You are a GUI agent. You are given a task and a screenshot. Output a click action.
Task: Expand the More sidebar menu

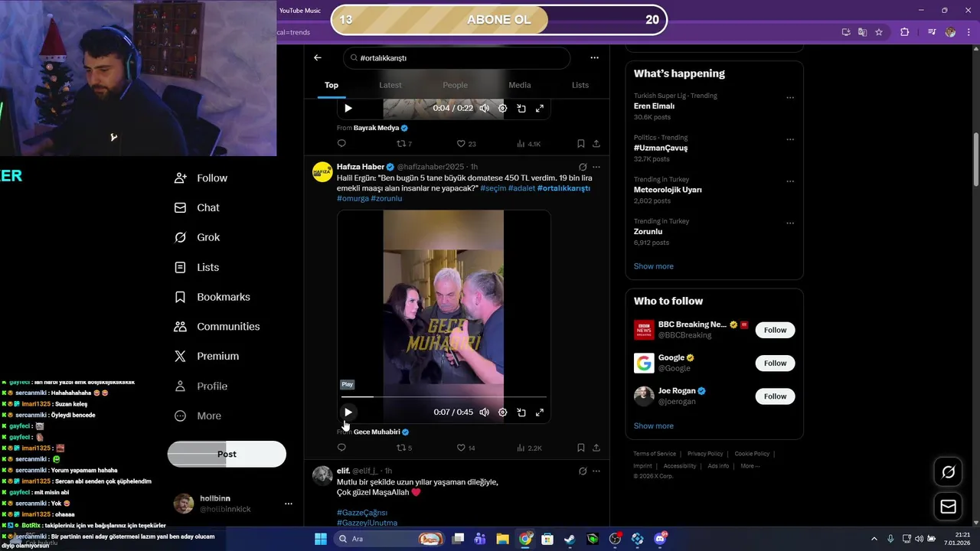click(198, 416)
